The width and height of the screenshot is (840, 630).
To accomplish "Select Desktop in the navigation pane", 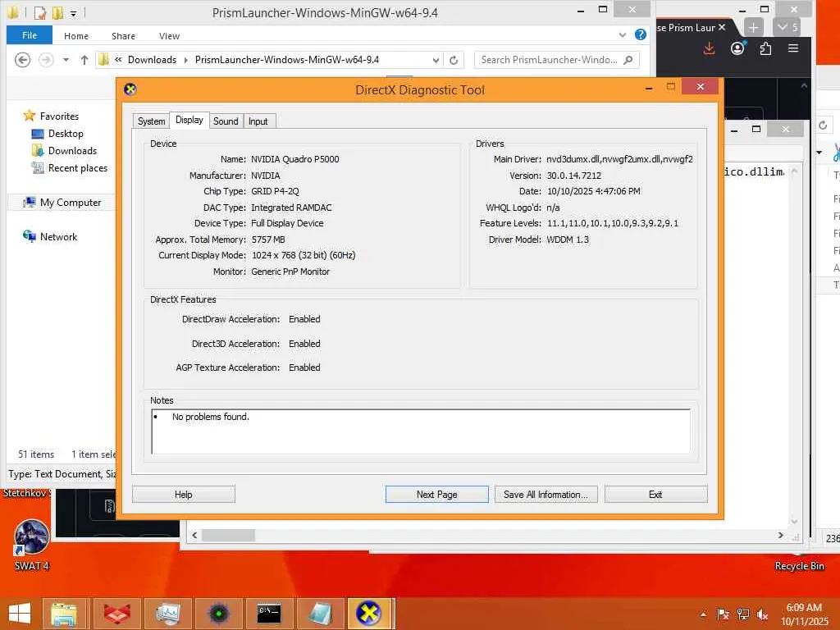I will 66,134.
